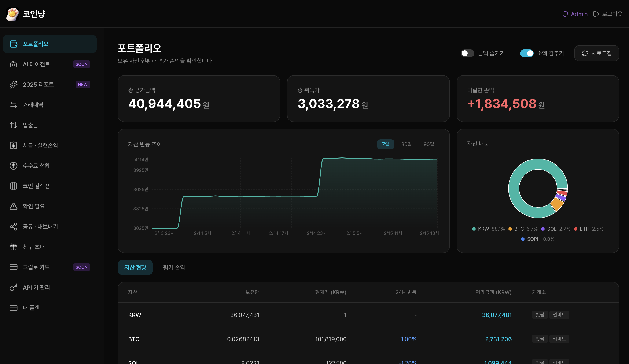Select the 공유 · 내보내기 share icon
The width and height of the screenshot is (629, 364).
click(14, 227)
